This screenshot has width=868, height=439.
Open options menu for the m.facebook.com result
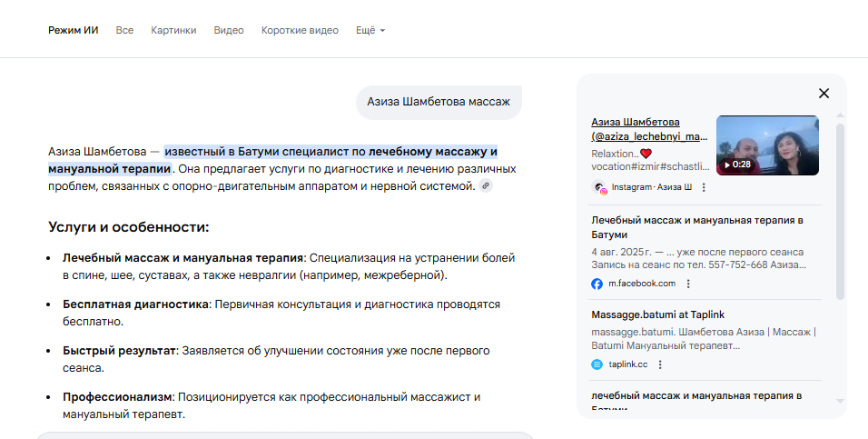click(x=688, y=284)
